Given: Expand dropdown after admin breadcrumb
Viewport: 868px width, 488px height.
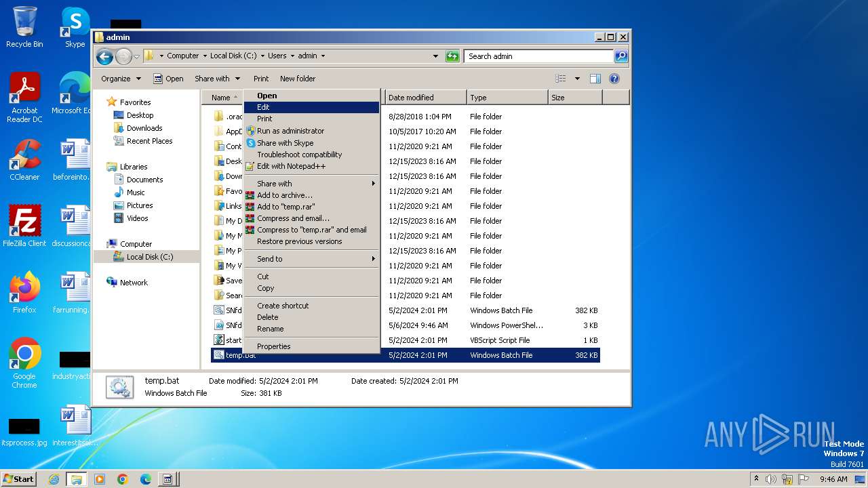Looking at the screenshot, I should pyautogui.click(x=323, y=56).
